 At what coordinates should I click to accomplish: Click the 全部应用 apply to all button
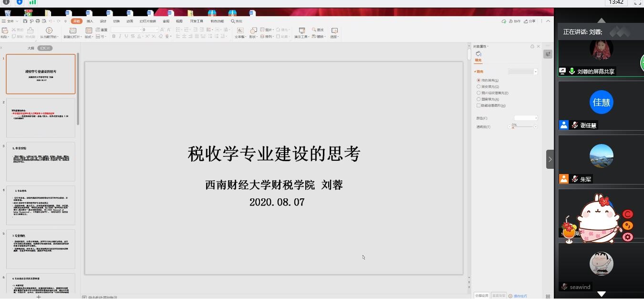click(x=481, y=296)
